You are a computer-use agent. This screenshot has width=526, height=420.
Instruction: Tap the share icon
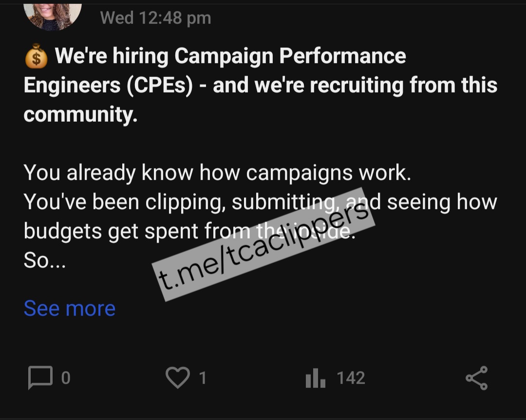point(476,378)
